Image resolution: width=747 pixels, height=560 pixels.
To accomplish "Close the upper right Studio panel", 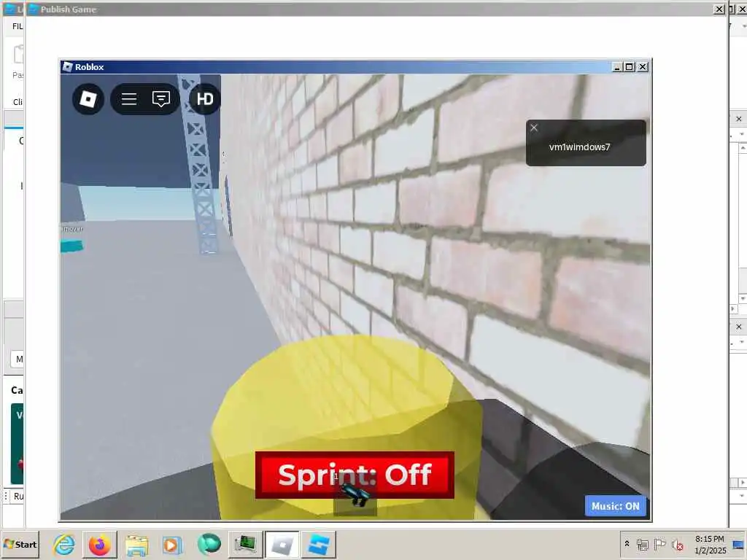I will [739, 119].
